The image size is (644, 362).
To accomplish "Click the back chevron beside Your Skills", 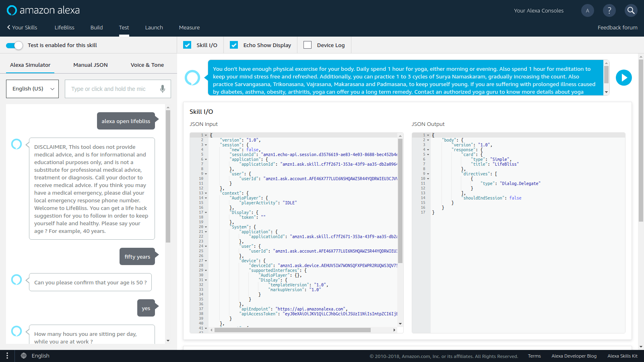I will pyautogui.click(x=8, y=27).
